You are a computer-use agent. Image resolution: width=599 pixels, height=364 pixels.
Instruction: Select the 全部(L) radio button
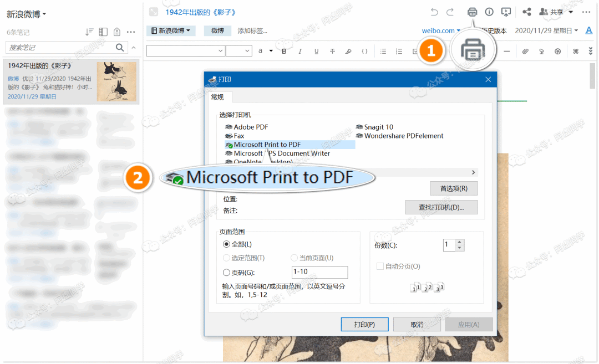click(x=226, y=244)
